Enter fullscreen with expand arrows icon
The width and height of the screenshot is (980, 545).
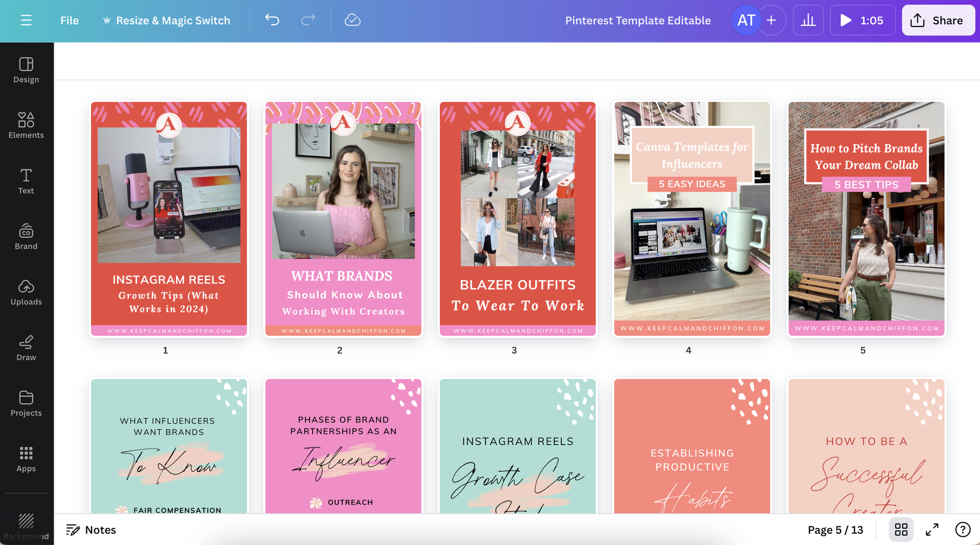click(932, 530)
